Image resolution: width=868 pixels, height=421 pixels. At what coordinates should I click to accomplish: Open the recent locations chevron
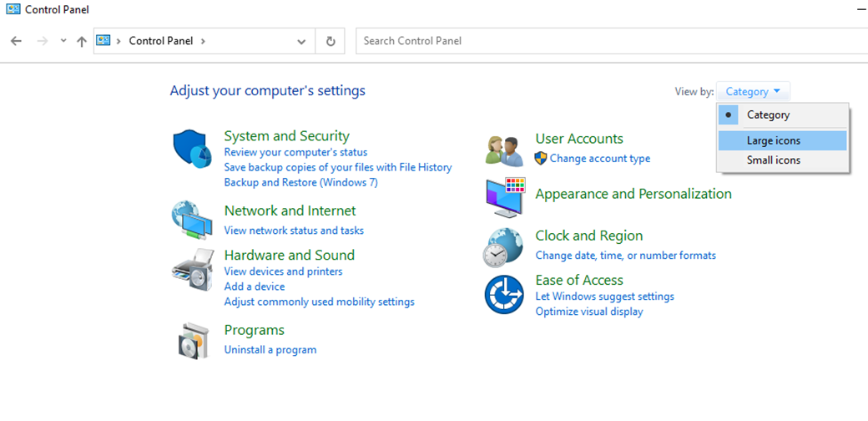tap(63, 41)
